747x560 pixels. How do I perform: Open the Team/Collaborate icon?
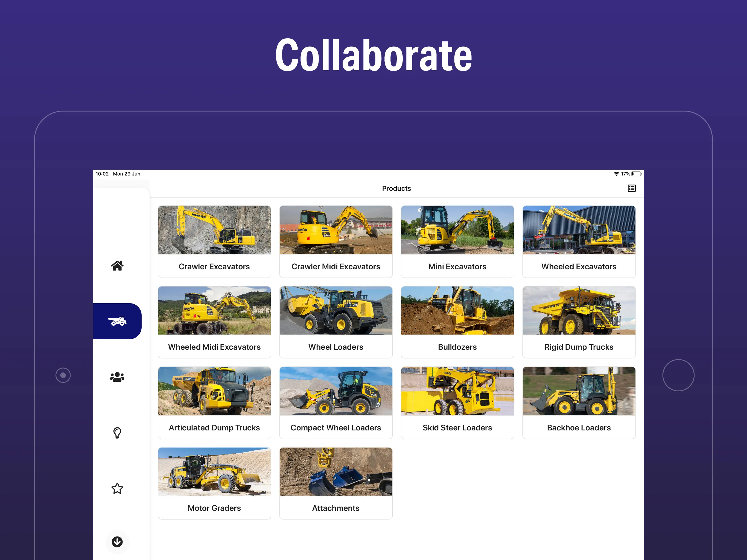117,376
